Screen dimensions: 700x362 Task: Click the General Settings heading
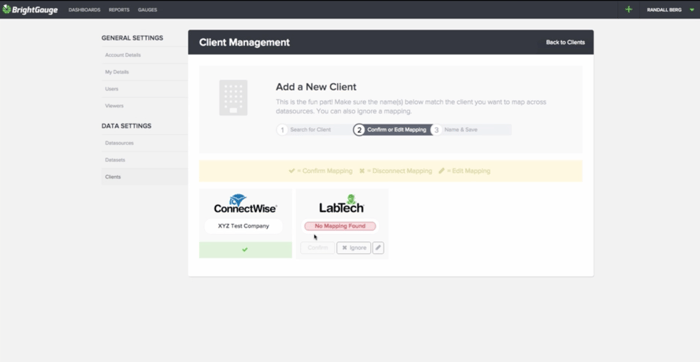coord(132,38)
